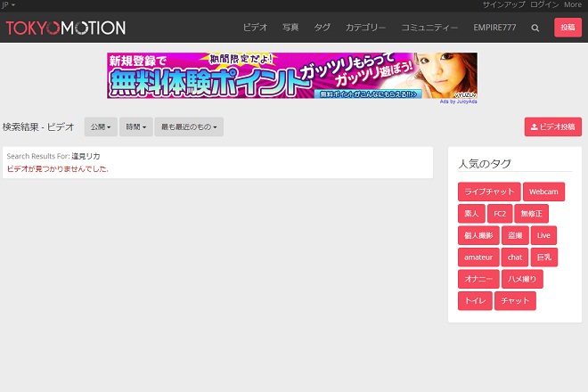588x392 pixels.
Task: Click the TokyoMotion logo
Action: click(x=66, y=28)
